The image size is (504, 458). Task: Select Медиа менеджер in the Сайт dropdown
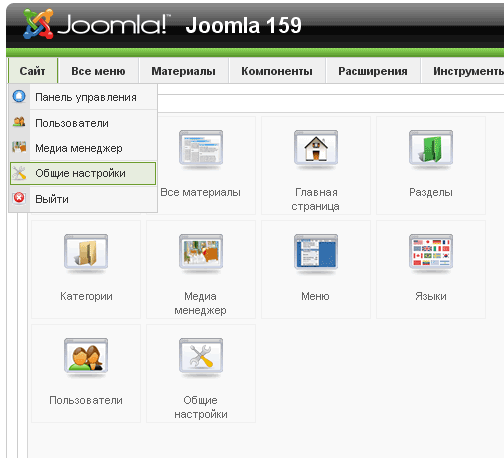[83, 148]
